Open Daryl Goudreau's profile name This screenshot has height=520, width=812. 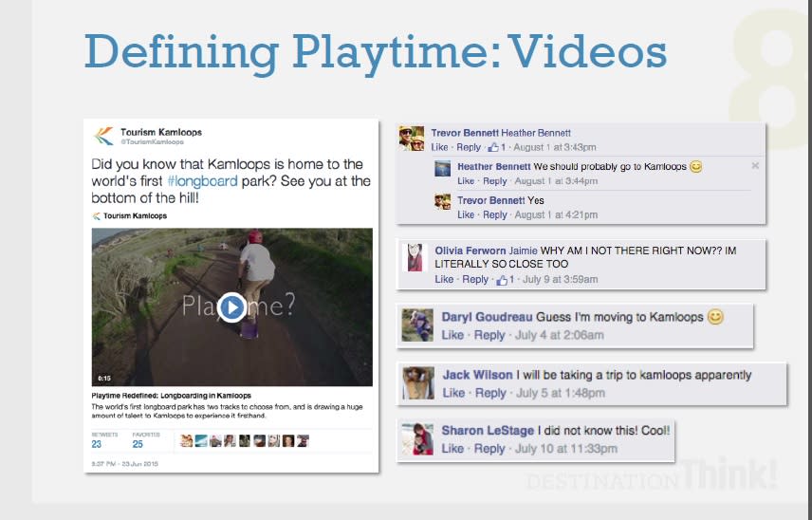pyautogui.click(x=487, y=317)
